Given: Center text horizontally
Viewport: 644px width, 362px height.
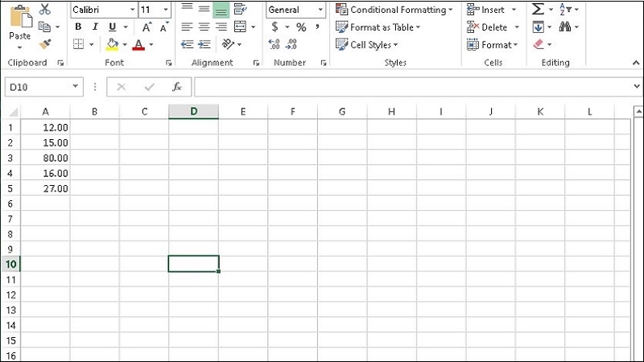Looking at the screenshot, I should click(x=204, y=27).
